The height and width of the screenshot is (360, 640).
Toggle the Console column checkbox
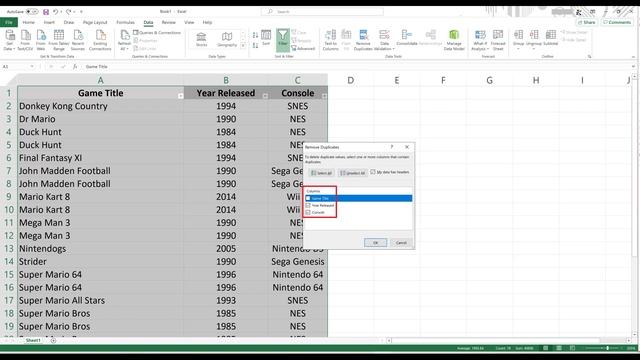pos(308,212)
